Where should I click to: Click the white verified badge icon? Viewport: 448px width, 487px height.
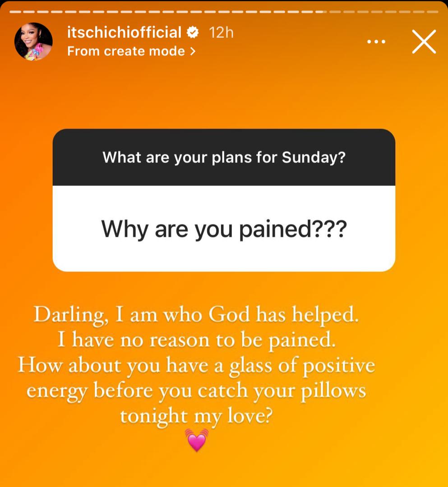[193, 32]
